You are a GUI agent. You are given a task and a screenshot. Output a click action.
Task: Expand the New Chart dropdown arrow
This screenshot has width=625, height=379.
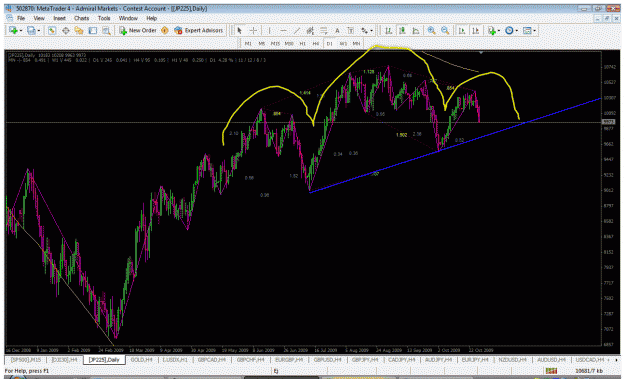click(21, 31)
